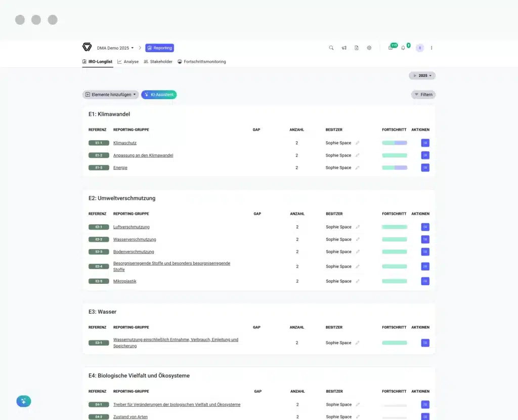This screenshot has height=420, width=518.
Task: Open the settings gear icon
Action: click(x=369, y=48)
